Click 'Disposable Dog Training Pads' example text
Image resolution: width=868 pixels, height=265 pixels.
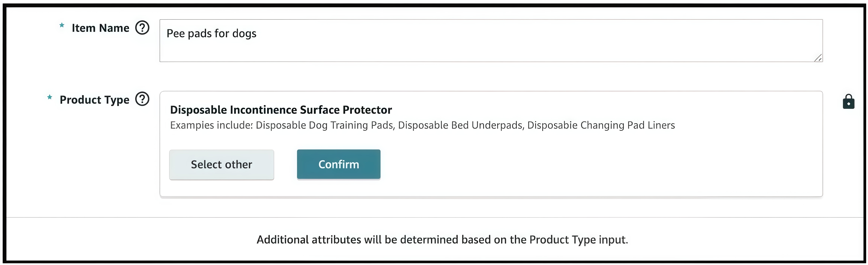(x=325, y=125)
